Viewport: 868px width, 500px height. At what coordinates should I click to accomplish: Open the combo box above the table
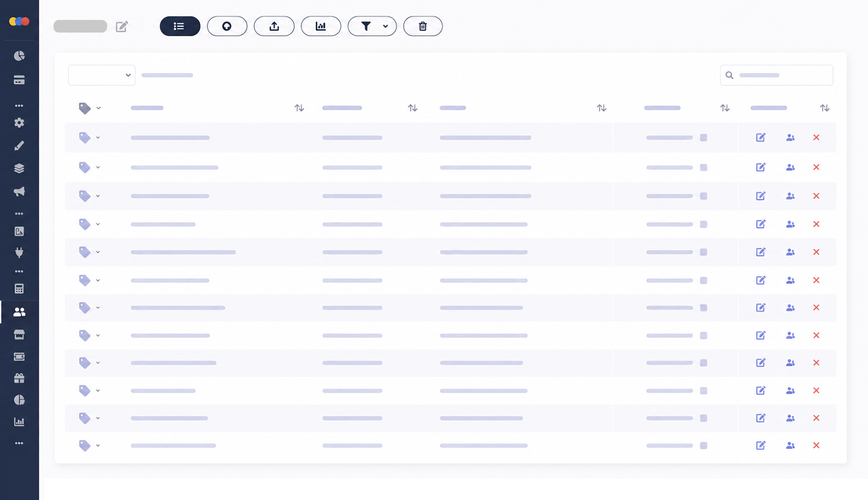tap(102, 75)
